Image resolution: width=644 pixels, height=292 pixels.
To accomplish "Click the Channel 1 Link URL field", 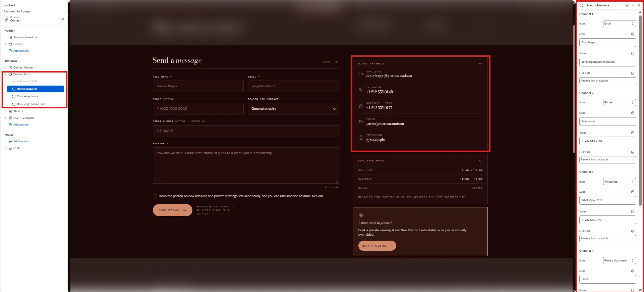I will coord(607,81).
